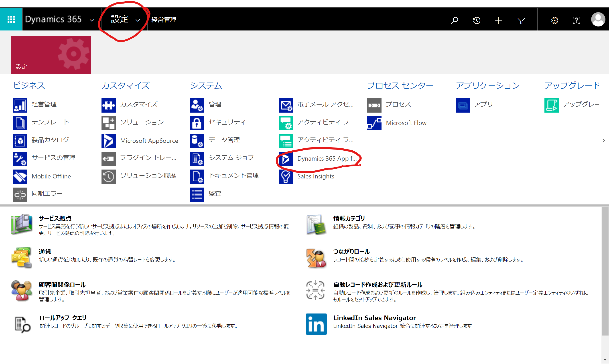The image size is (609, 364).
Task: Open the Microsoft AppSource icon
Action: point(108,141)
